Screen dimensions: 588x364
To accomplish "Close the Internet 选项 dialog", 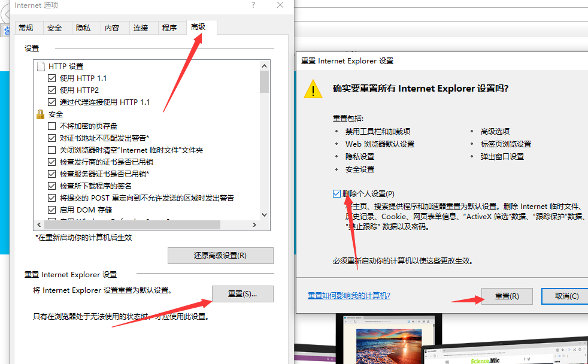I will click(280, 5).
